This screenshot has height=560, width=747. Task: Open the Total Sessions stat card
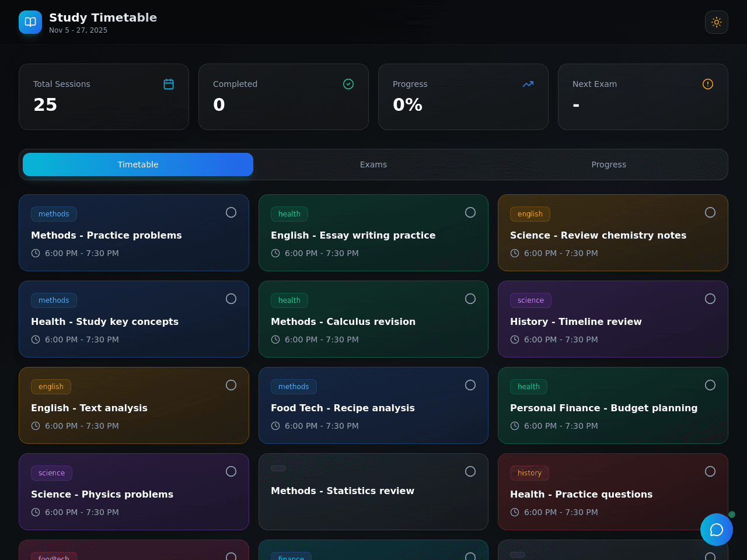104,97
